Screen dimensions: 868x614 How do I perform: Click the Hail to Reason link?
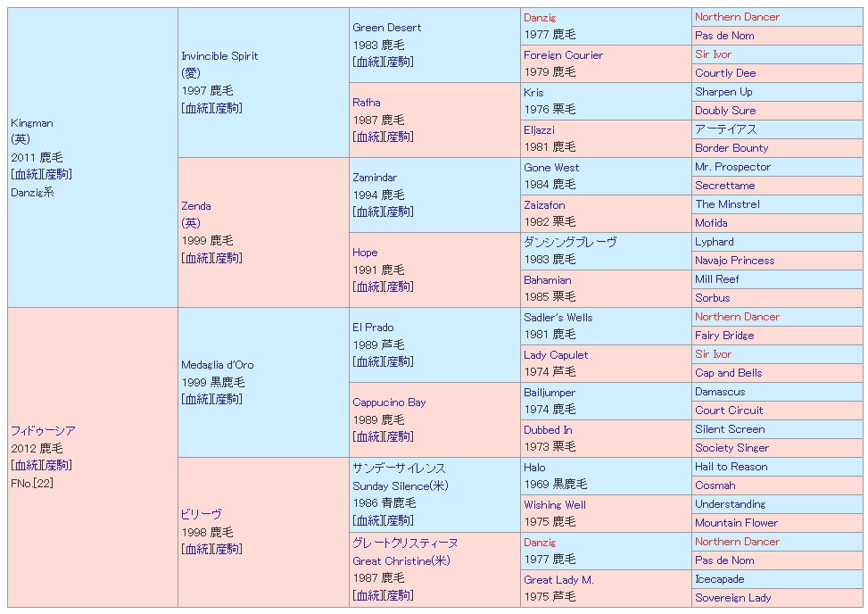click(731, 467)
